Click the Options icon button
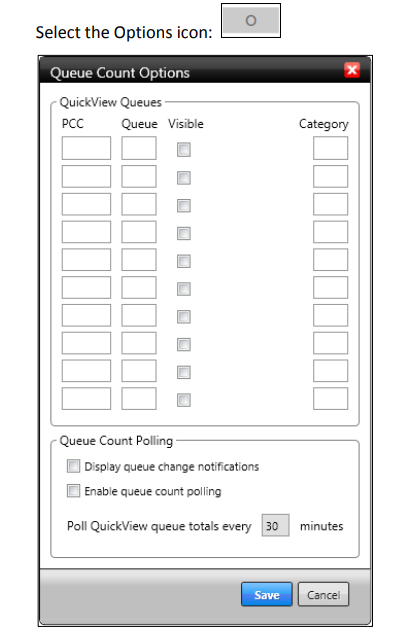Image resolution: width=401 pixels, height=632 pixels. (251, 21)
